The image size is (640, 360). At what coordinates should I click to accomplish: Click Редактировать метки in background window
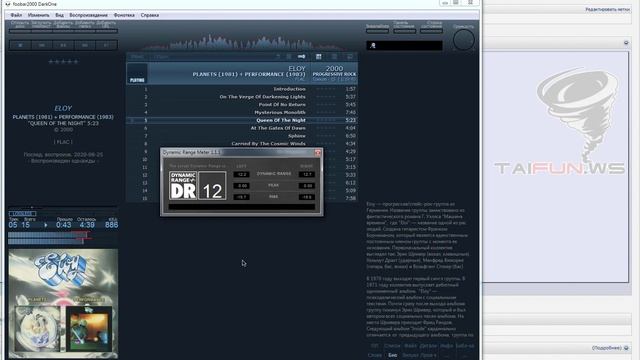tap(607, 9)
